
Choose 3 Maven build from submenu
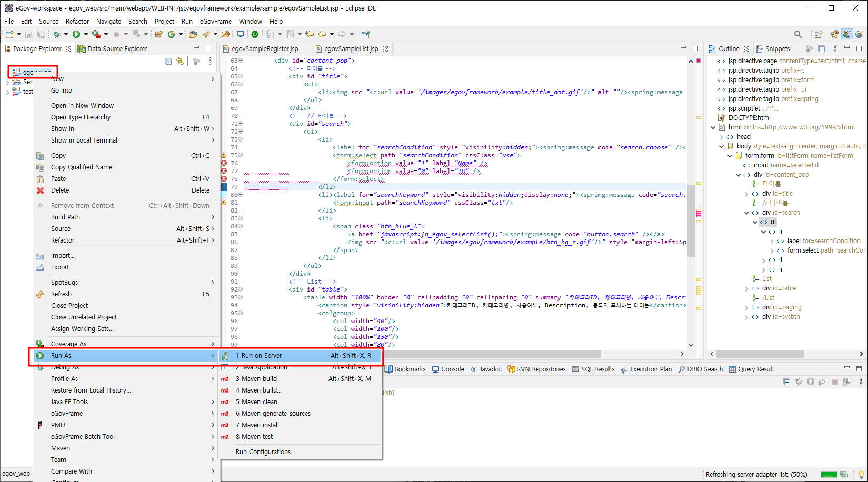(x=301, y=379)
